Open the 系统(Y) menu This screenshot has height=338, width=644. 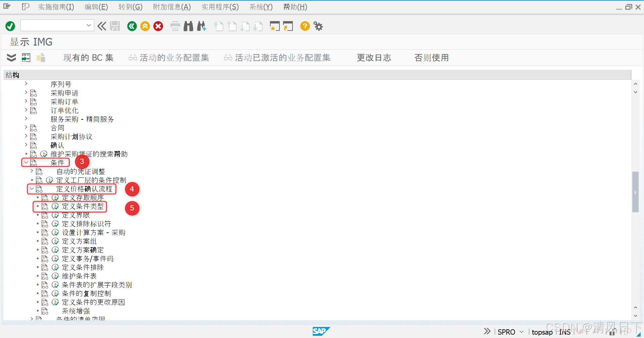tap(261, 7)
